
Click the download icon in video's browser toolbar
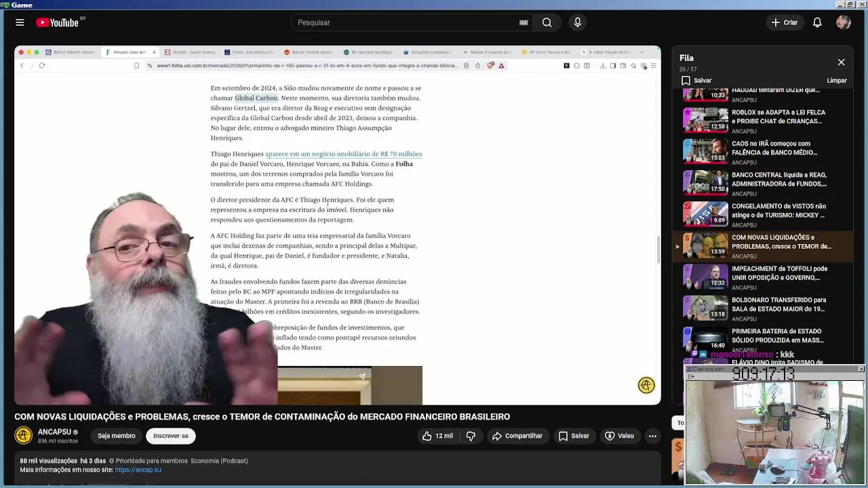603,66
